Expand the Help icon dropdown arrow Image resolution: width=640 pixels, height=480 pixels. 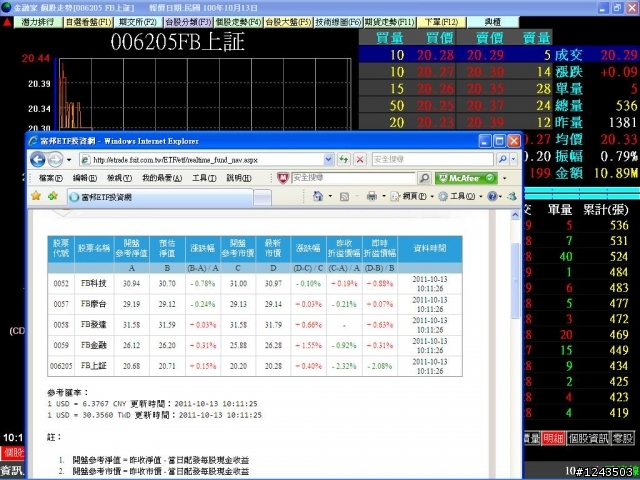point(500,197)
